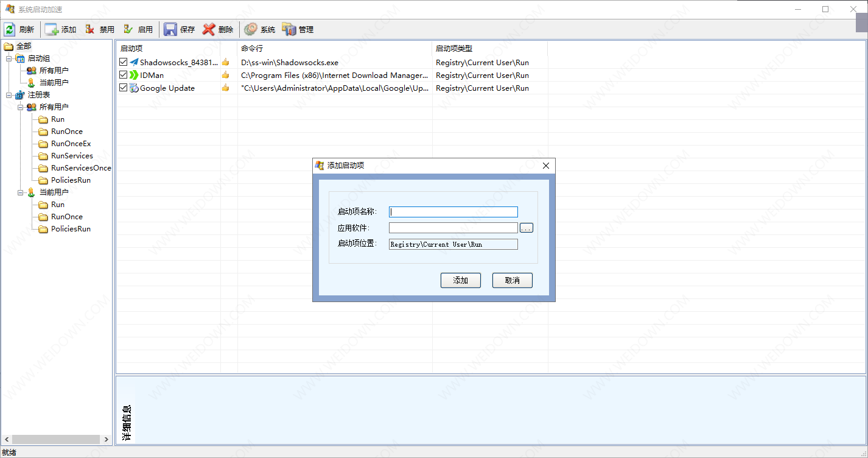Click the 添加 add toolbar icon
This screenshot has height=458, width=868.
[52, 29]
